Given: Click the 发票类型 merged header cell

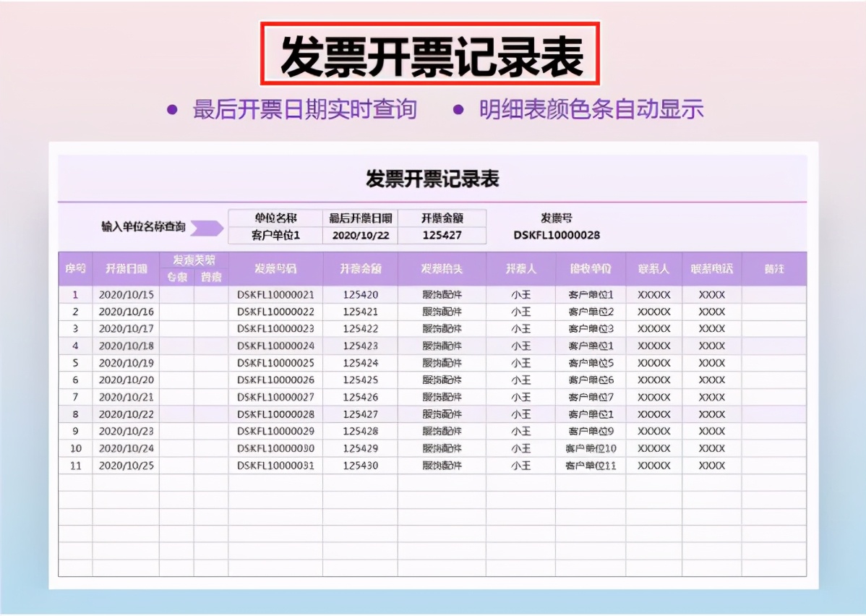Looking at the screenshot, I should 194,260.
